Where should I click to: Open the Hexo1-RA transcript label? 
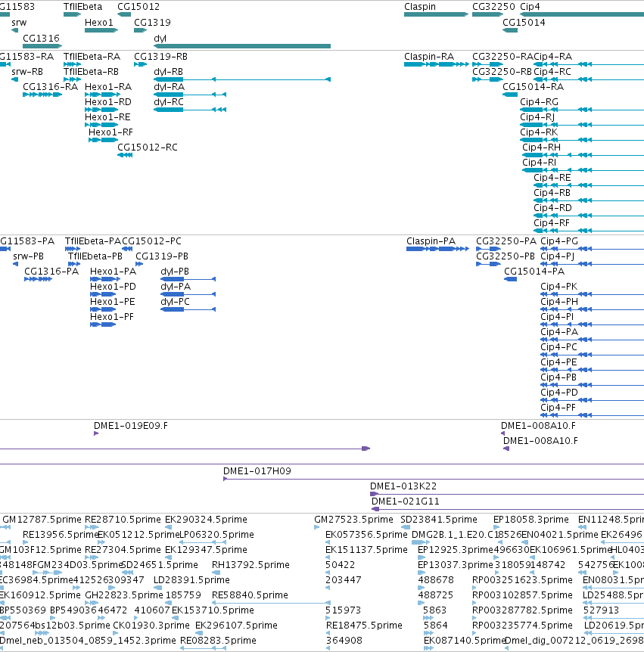pyautogui.click(x=108, y=87)
